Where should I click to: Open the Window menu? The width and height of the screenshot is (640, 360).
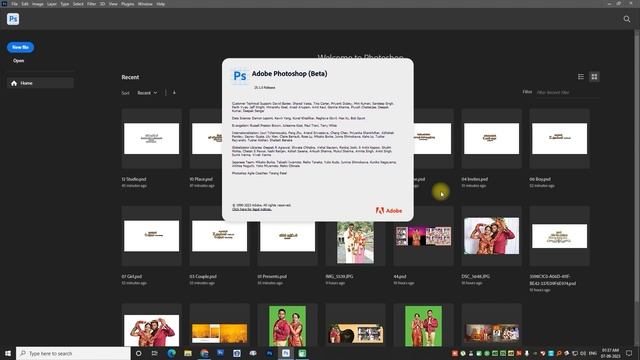(145, 4)
